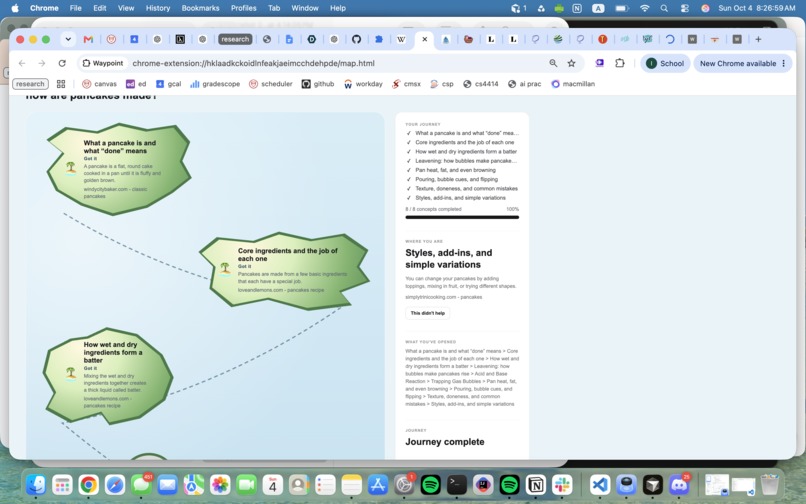806x504 pixels.
Task: Open Visual Studio Code from the Dock
Action: (600, 484)
